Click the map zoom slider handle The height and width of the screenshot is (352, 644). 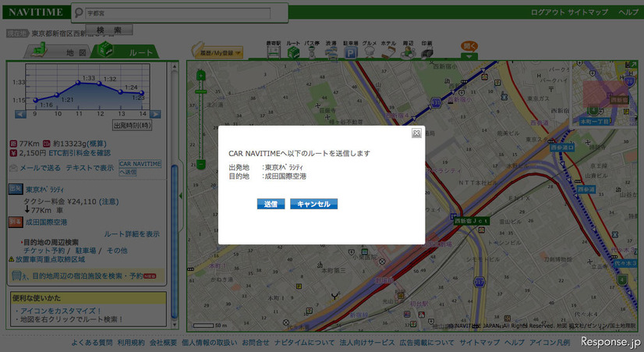click(201, 91)
